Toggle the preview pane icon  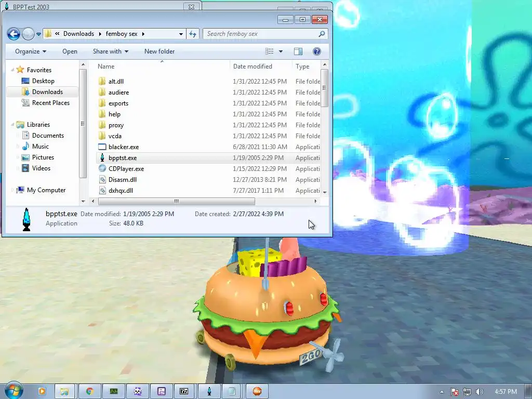(x=298, y=51)
